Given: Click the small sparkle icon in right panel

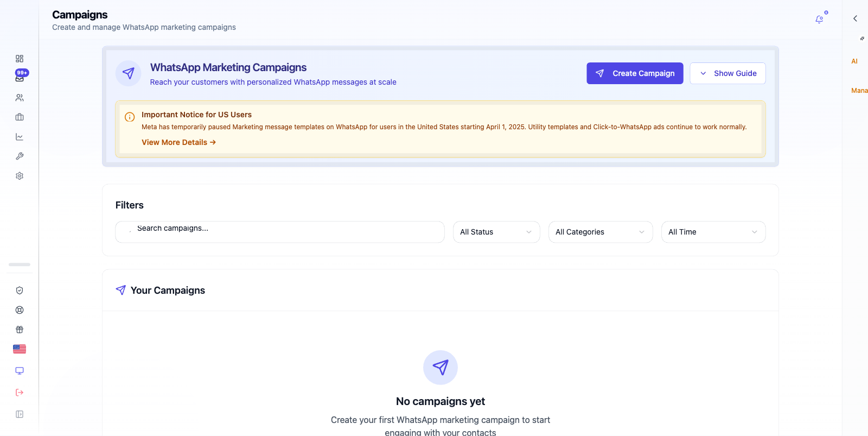Looking at the screenshot, I should tap(862, 39).
